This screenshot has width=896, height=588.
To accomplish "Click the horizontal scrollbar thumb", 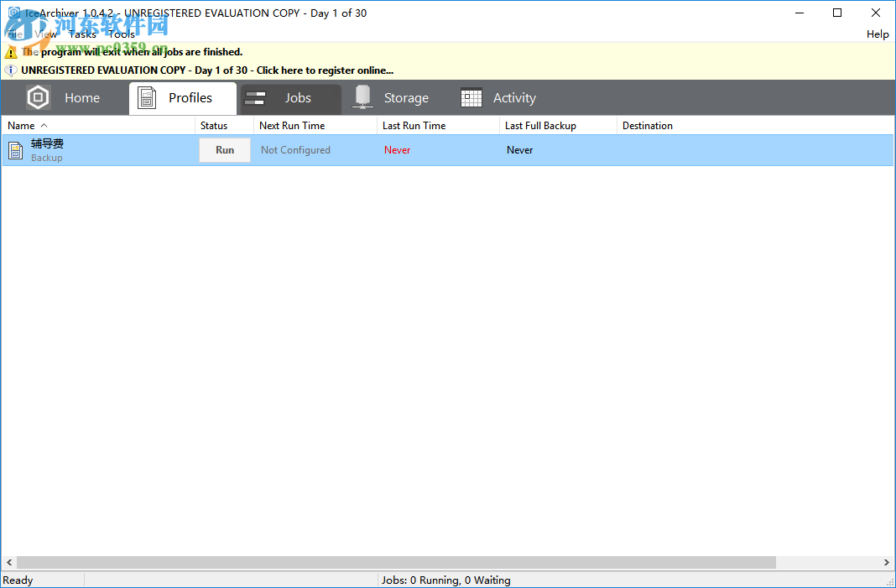I will 396,562.
